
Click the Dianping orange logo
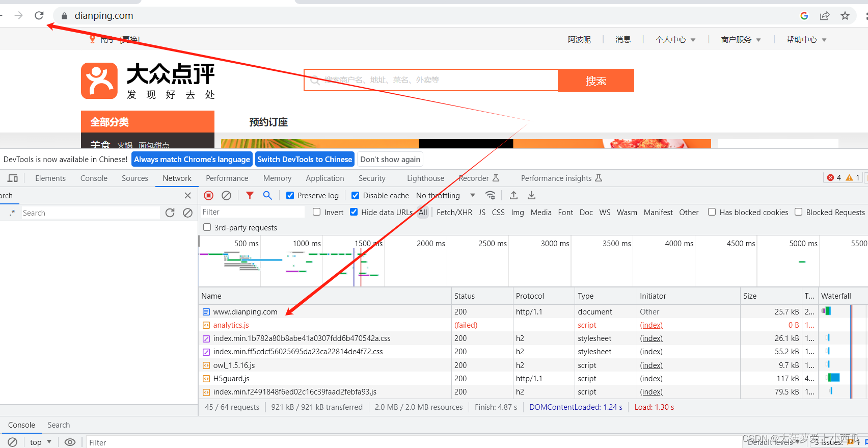pyautogui.click(x=99, y=81)
